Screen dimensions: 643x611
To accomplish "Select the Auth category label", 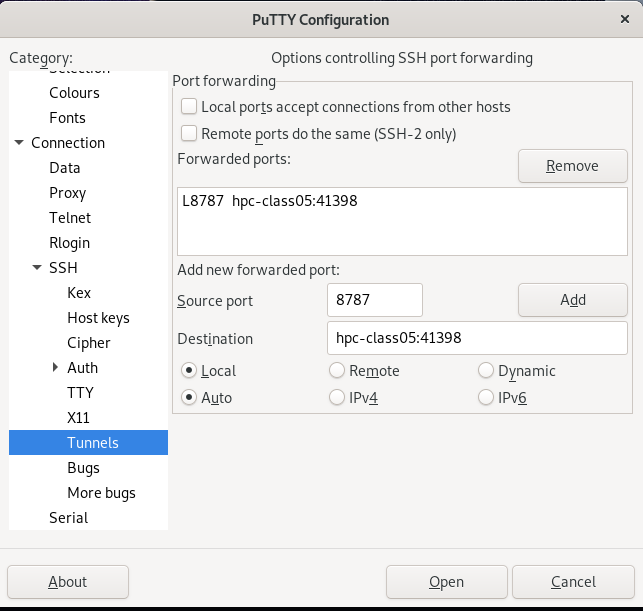I will (82, 368).
